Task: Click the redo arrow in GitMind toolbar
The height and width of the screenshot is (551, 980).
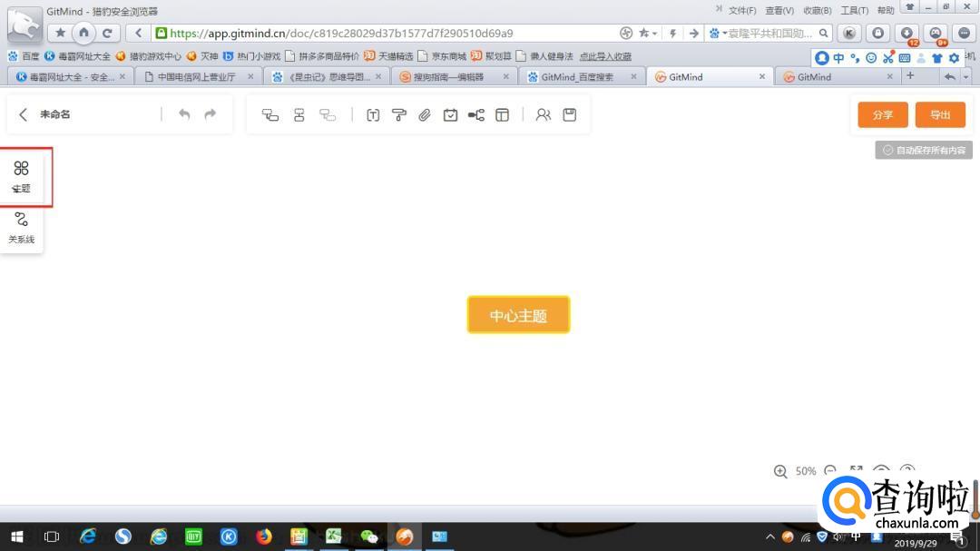Action: [x=210, y=114]
